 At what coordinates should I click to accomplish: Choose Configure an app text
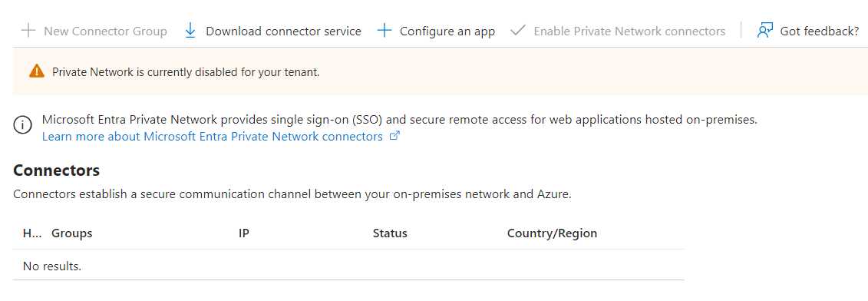coord(447,31)
